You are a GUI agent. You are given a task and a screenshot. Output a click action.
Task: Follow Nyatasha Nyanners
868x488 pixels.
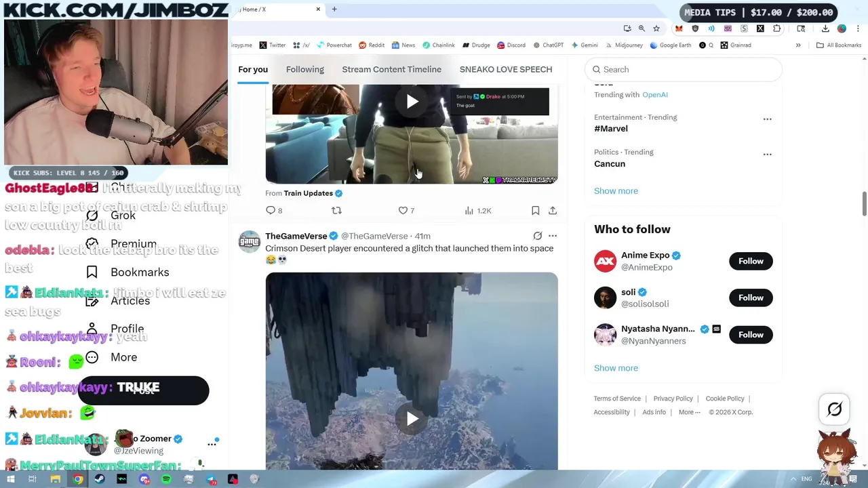[x=751, y=335]
